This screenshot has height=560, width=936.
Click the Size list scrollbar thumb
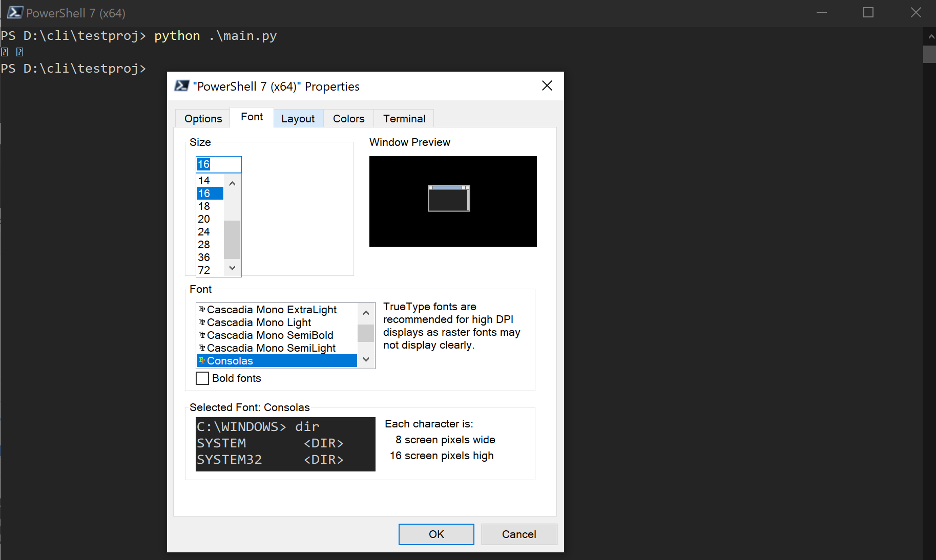tap(232, 238)
